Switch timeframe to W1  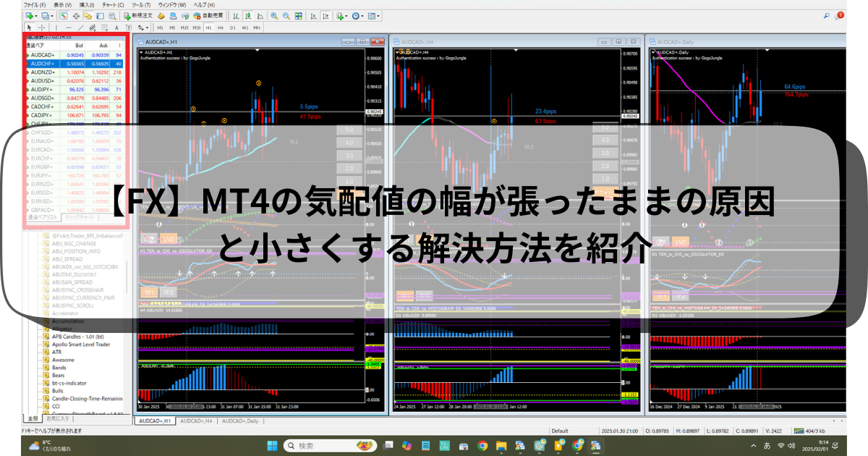245,28
